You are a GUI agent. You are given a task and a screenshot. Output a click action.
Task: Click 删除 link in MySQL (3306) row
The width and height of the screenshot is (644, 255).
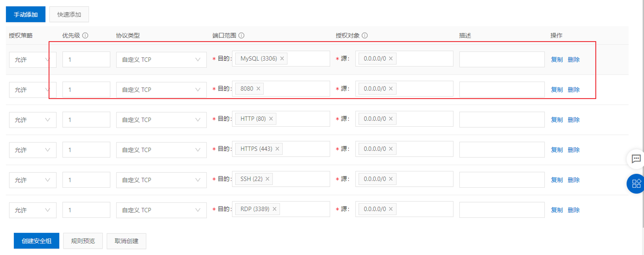pyautogui.click(x=573, y=60)
